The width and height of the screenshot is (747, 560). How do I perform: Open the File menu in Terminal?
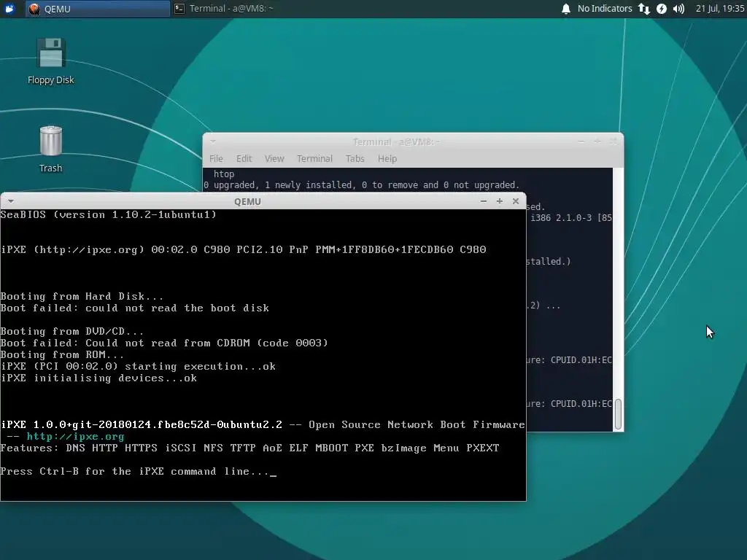[216, 158]
